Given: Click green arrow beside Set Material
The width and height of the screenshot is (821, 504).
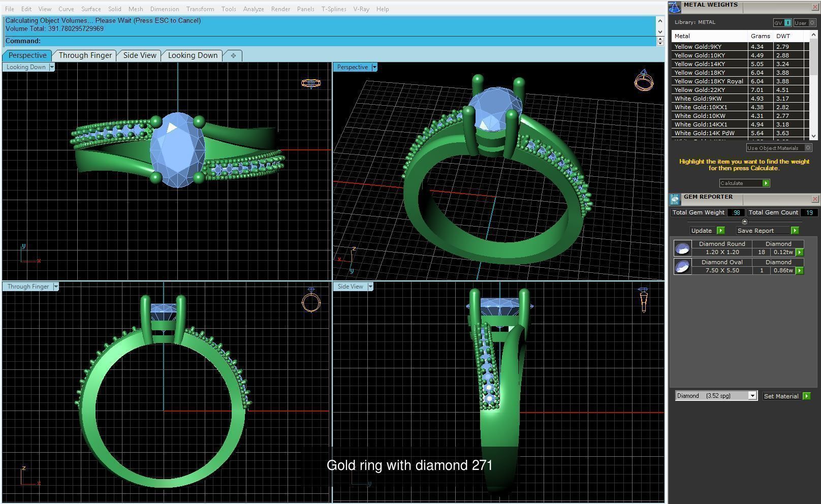Looking at the screenshot, I should pyautogui.click(x=806, y=396).
